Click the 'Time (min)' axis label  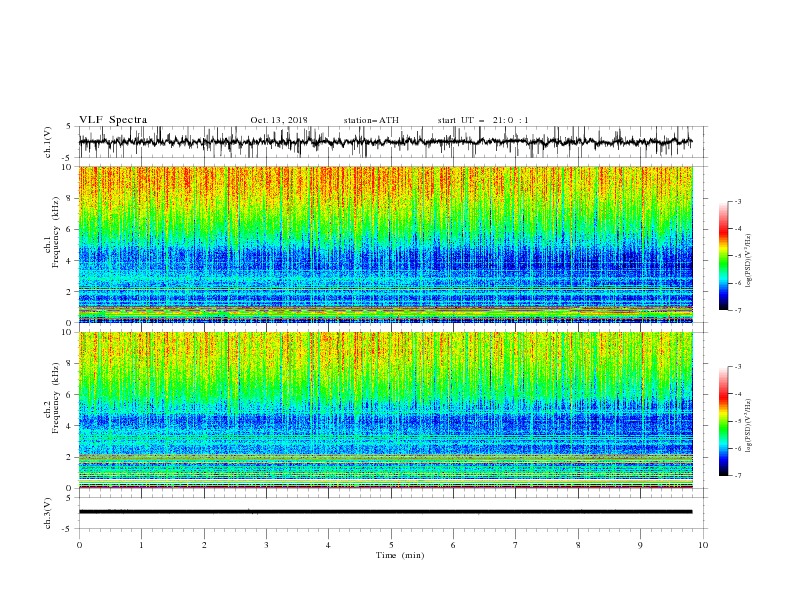[x=400, y=555]
